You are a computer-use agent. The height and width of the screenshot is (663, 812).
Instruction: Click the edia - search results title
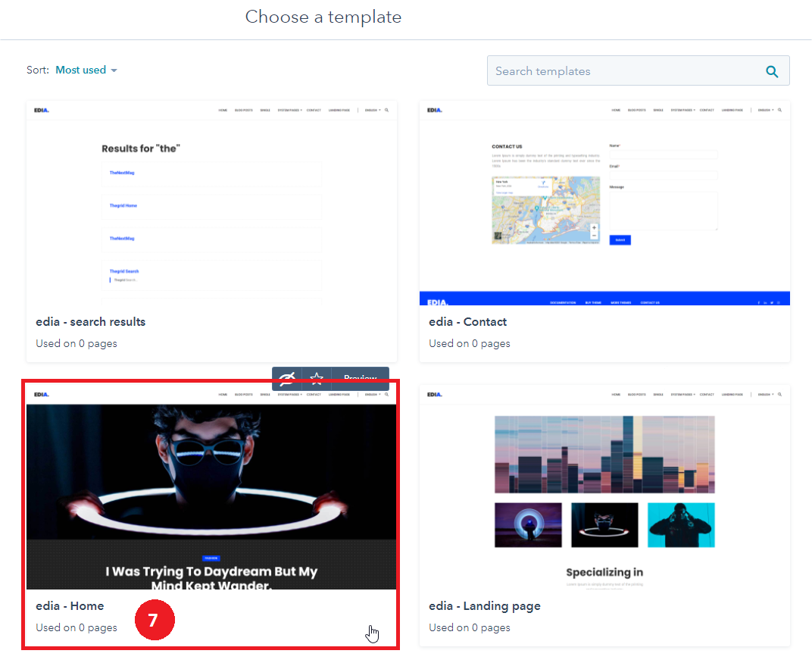click(90, 322)
